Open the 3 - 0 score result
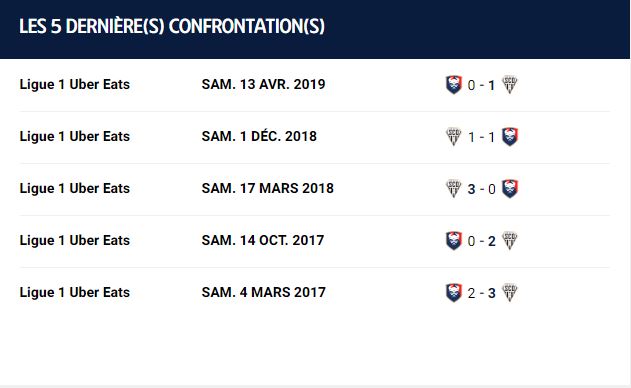Screen dimensions: 631x388 point(481,189)
